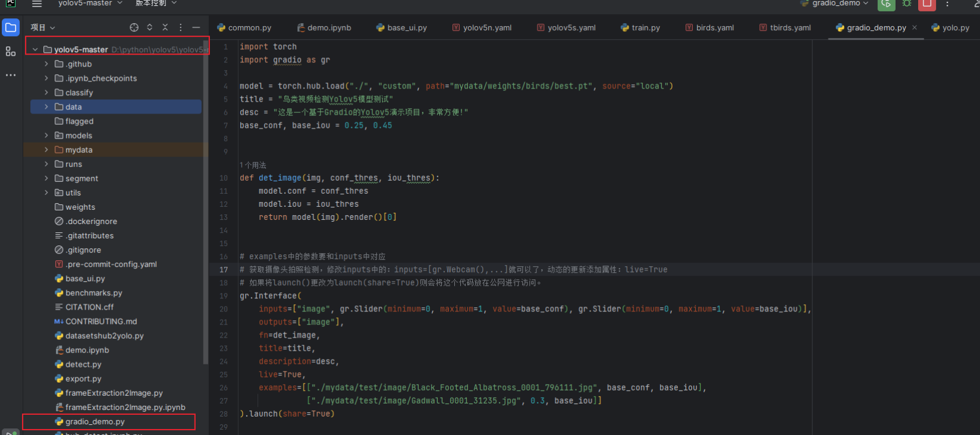Open the 项目 view dropdown

pos(43,27)
